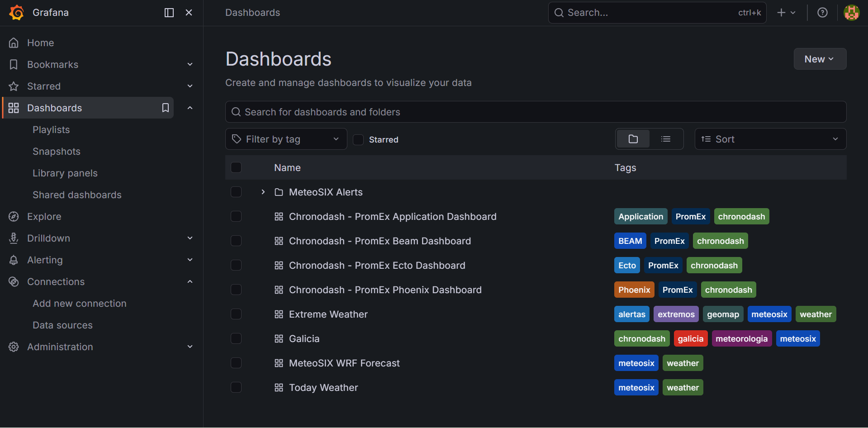Click the Administration gear icon
Screen dimensions: 868x428
pos(14,347)
